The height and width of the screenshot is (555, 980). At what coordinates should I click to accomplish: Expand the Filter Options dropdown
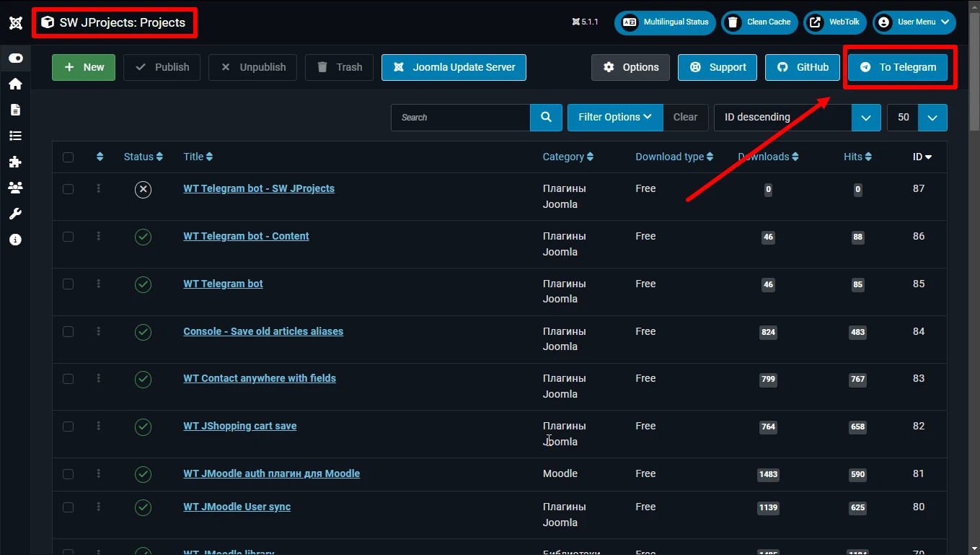click(615, 117)
